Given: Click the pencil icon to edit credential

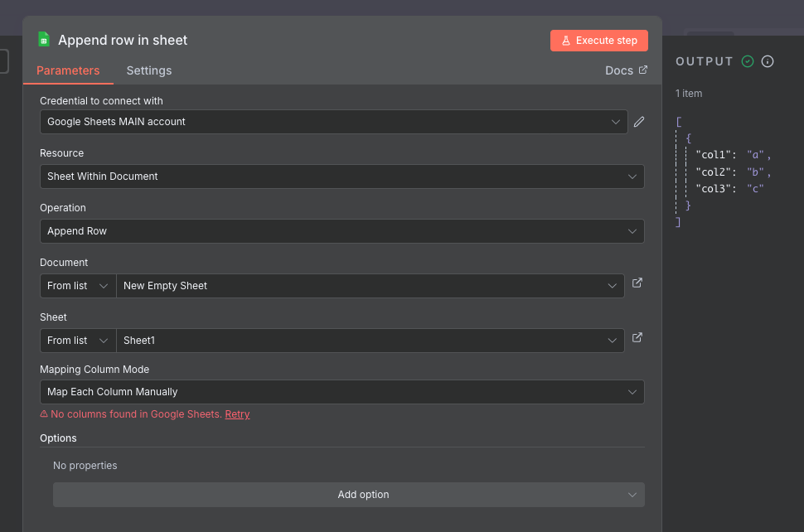Looking at the screenshot, I should tap(638, 121).
